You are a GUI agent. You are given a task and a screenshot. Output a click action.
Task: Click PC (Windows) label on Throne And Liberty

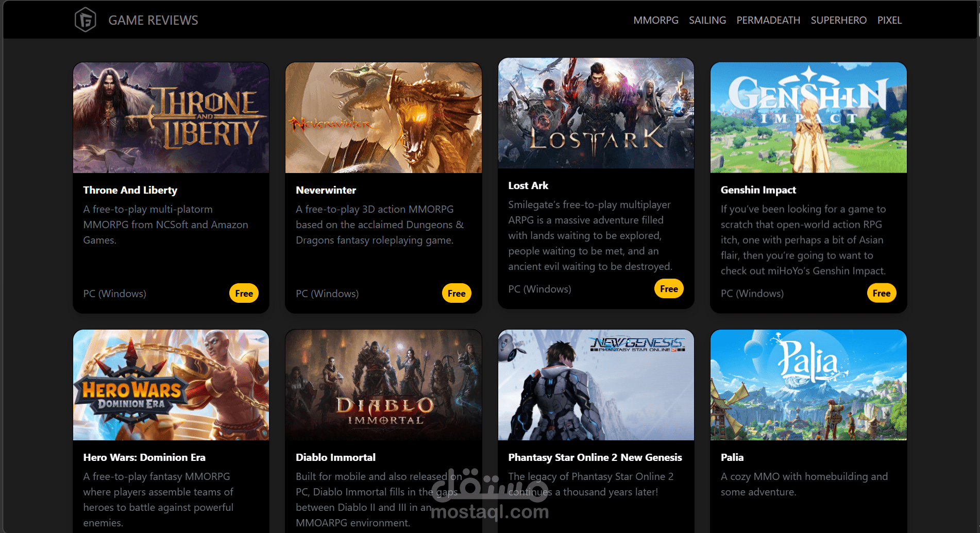[115, 294]
